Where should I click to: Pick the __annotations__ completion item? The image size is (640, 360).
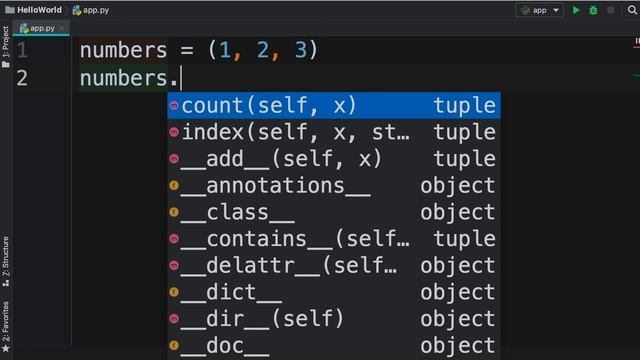pos(334,186)
